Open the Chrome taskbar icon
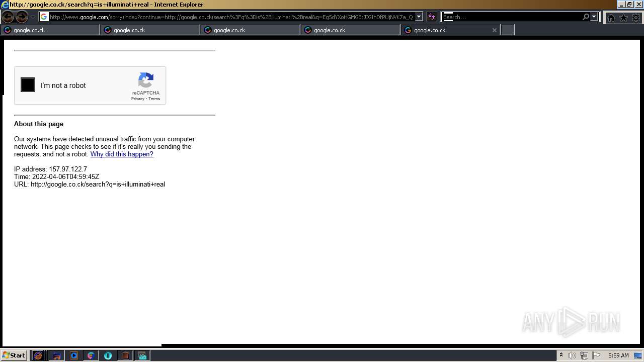 [x=91, y=355]
